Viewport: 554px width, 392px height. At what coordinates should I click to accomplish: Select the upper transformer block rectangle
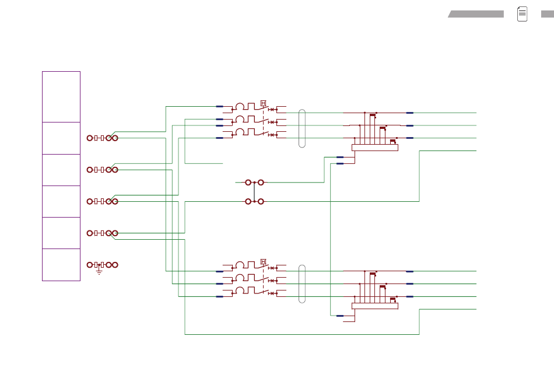click(x=375, y=148)
